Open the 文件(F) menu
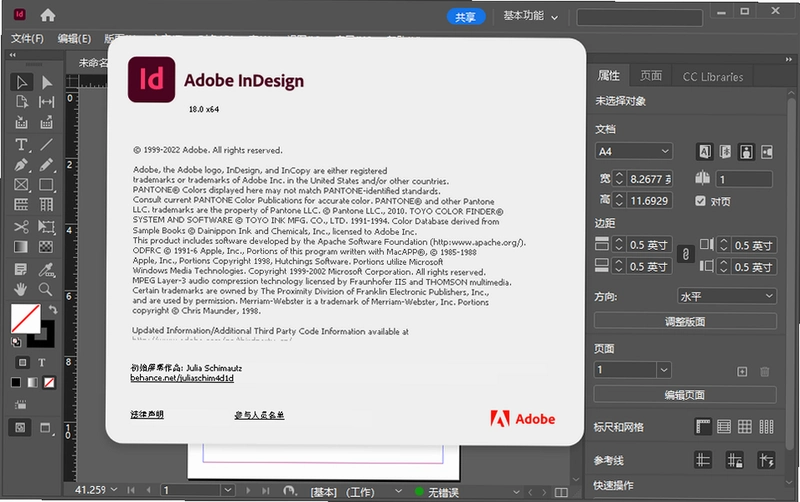Viewport: 800px width, 502px height. 28,39
